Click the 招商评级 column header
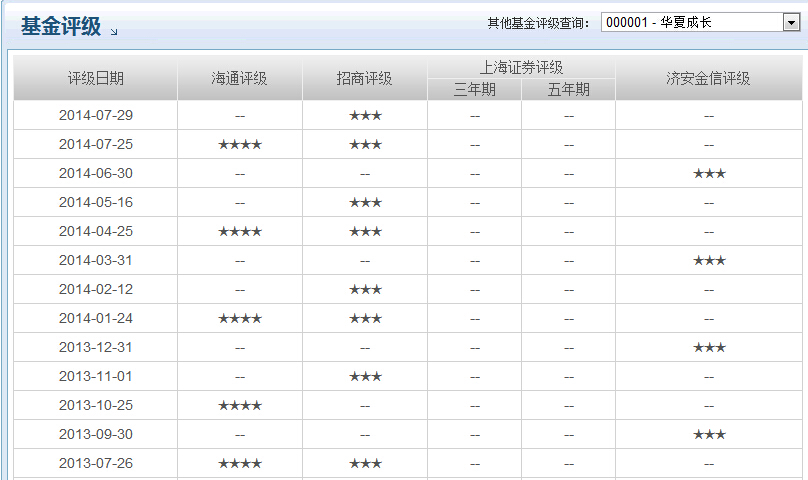Screen dimensions: 808x480 364,79
